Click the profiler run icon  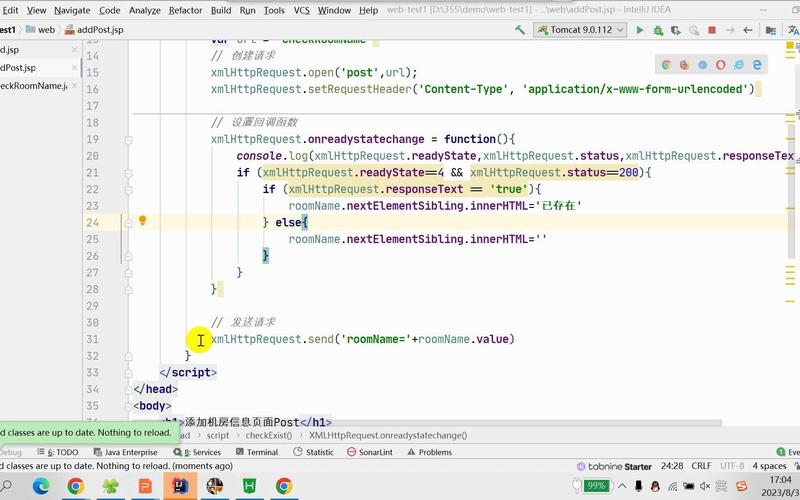694,30
